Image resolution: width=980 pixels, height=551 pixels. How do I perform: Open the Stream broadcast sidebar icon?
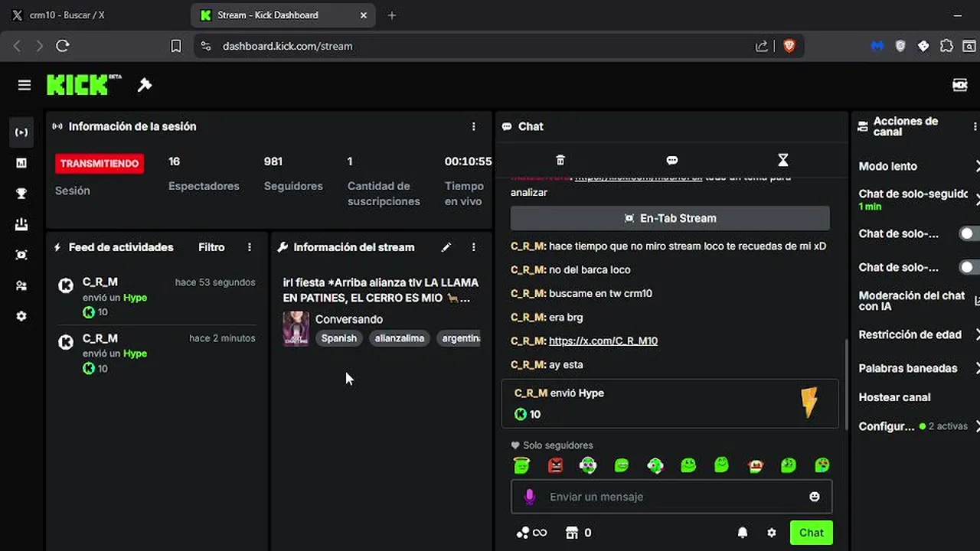(21, 132)
